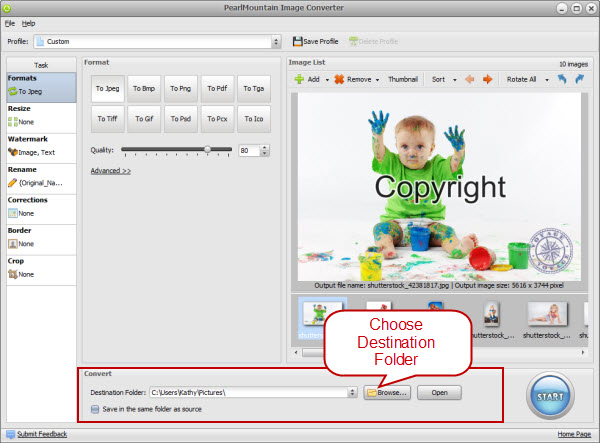Open the Help menu
Image resolution: width=600 pixels, height=443 pixels.
pos(28,22)
